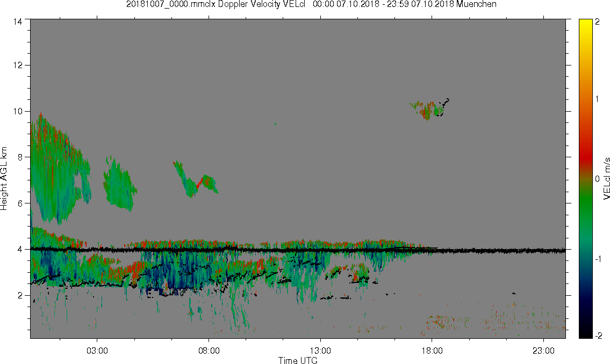Click the height axis label 8
Screen dimensions: 610x364
click(20, 157)
